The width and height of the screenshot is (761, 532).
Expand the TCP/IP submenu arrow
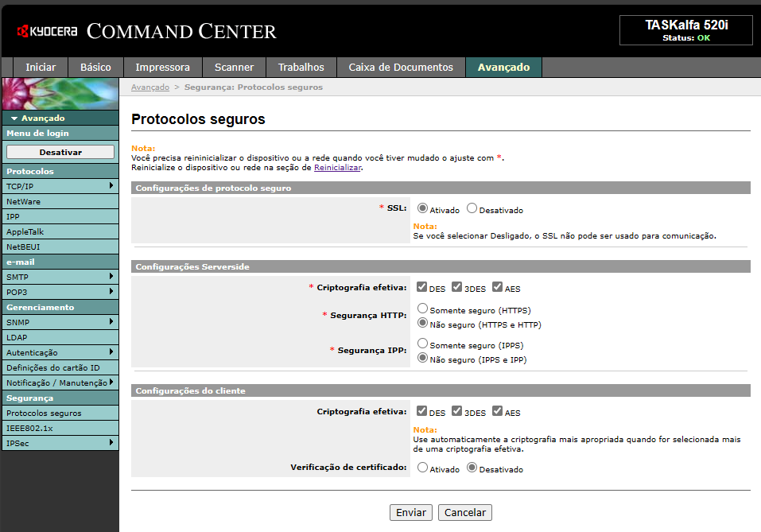111,186
